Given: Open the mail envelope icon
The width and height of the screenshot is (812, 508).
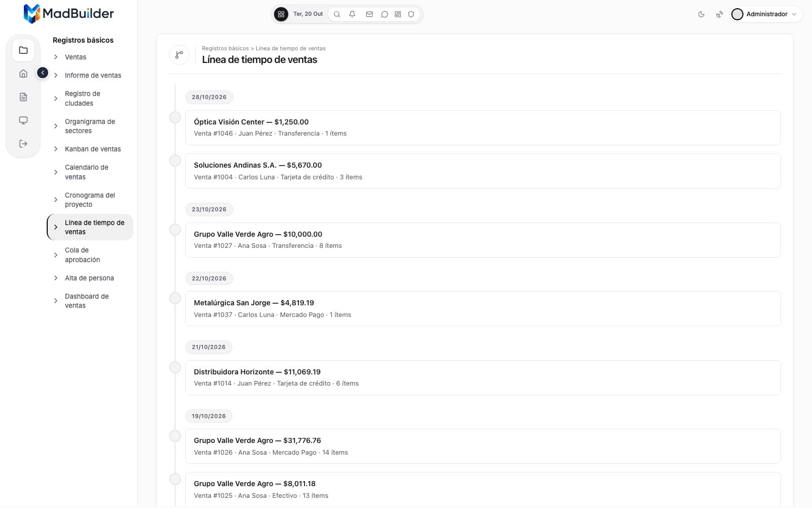Looking at the screenshot, I should (369, 14).
